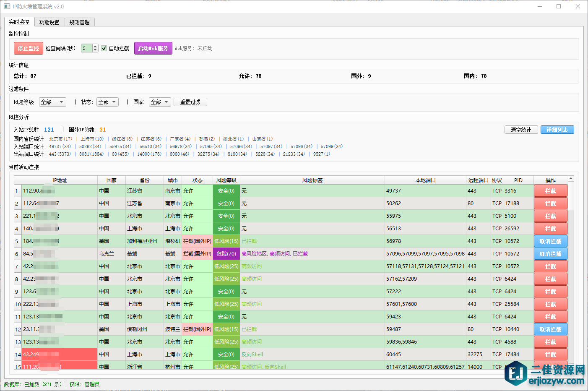Select port cell 57118,57131,57128,57124,57121
The height and width of the screenshot is (391, 588).
425,266
